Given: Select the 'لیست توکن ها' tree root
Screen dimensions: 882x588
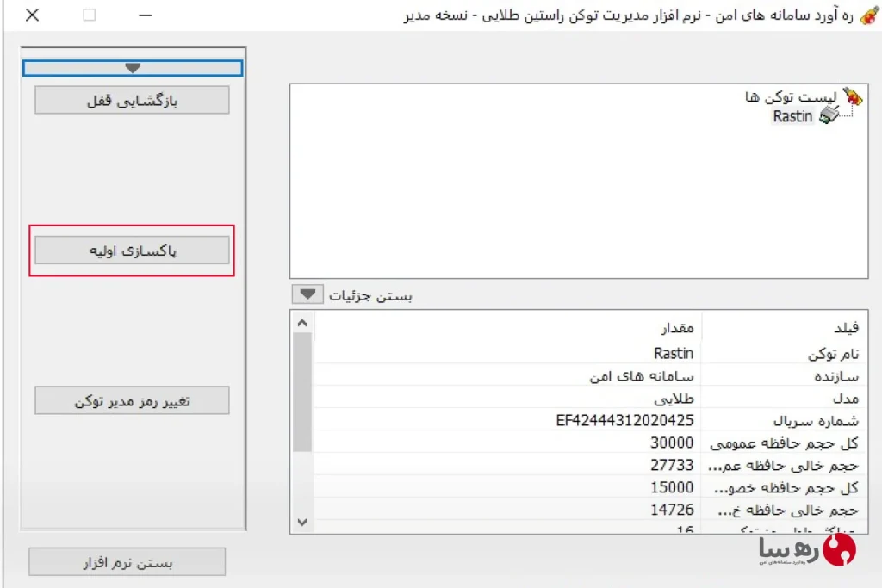Looking at the screenshot, I should [x=791, y=96].
